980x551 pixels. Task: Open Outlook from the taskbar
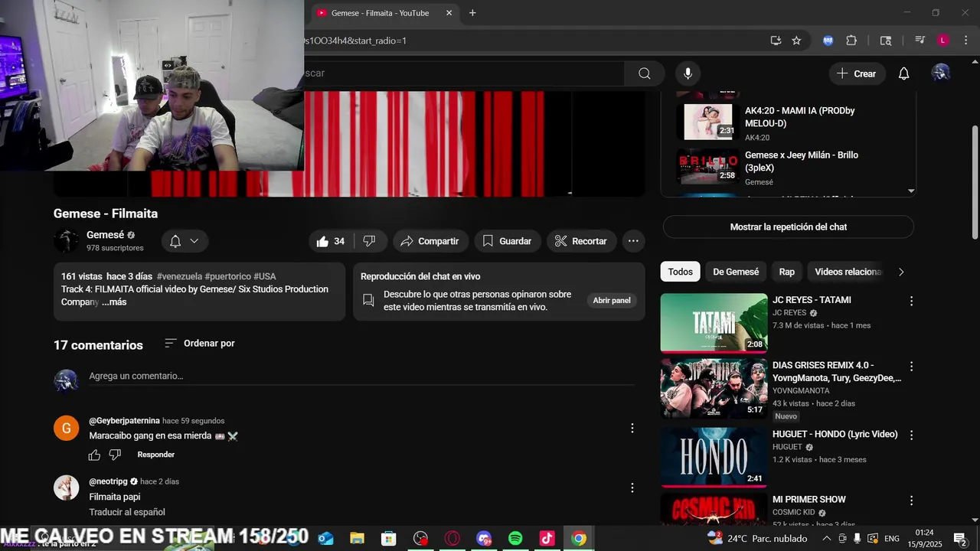pos(325,539)
